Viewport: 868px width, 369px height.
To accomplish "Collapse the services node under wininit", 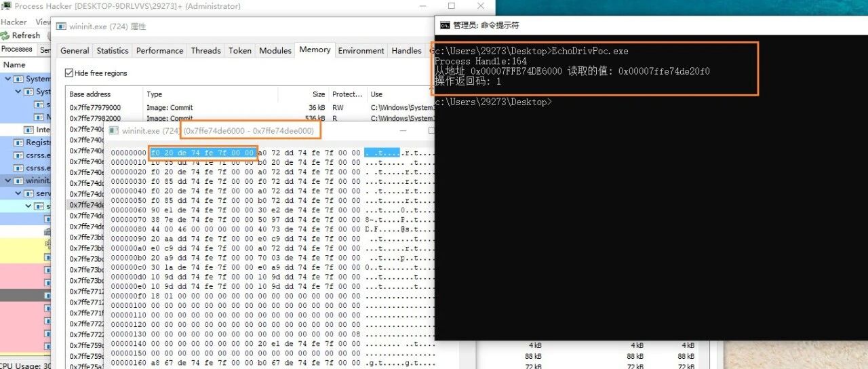I will click(18, 193).
